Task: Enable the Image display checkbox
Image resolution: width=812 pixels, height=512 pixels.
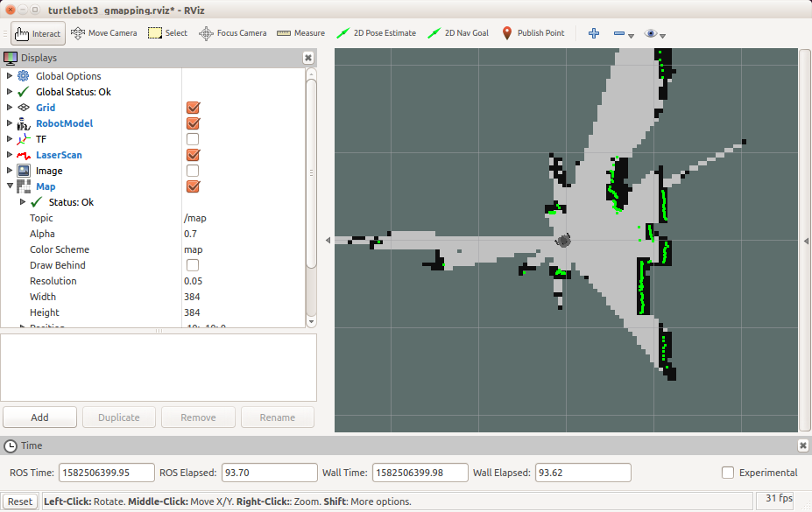Action: click(193, 171)
